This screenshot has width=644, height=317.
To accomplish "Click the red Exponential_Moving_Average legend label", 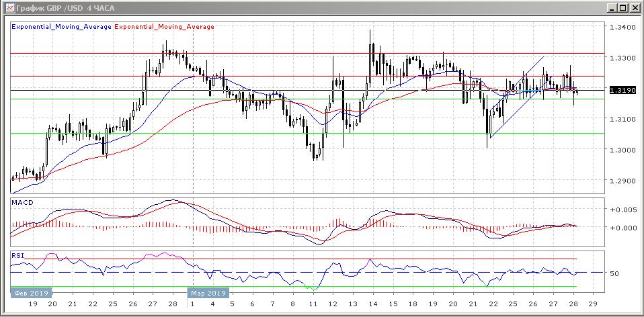I will (x=165, y=27).
